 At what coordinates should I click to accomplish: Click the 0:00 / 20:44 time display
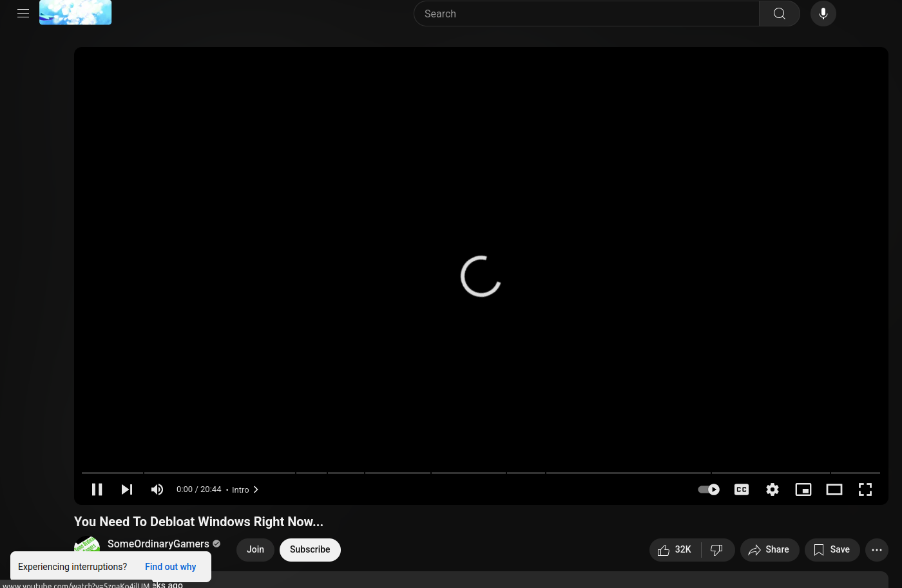click(198, 489)
